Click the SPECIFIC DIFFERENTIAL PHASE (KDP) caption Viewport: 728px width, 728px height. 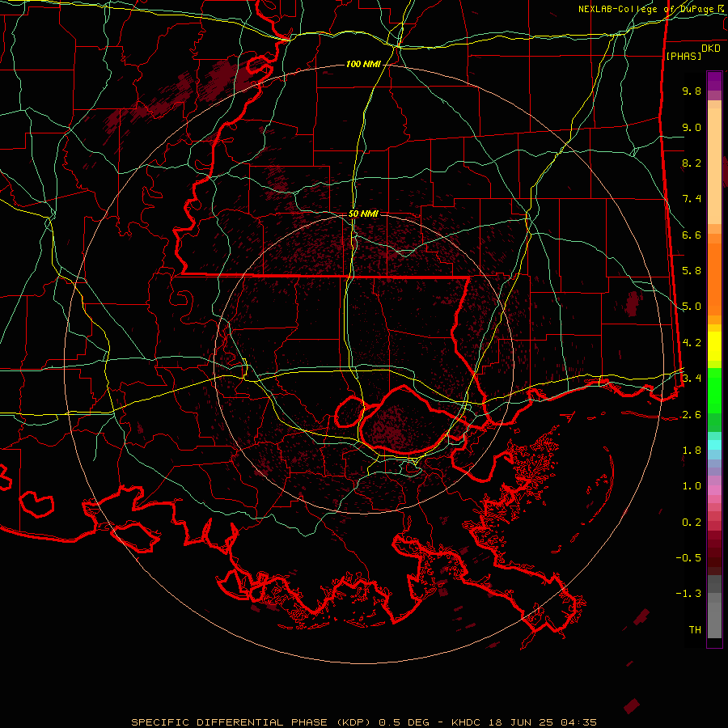[251, 722]
